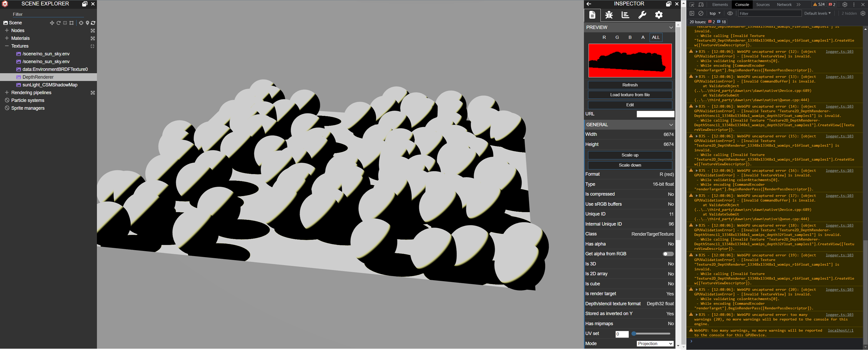Expand the Nodes tree group

pyautogui.click(x=7, y=30)
